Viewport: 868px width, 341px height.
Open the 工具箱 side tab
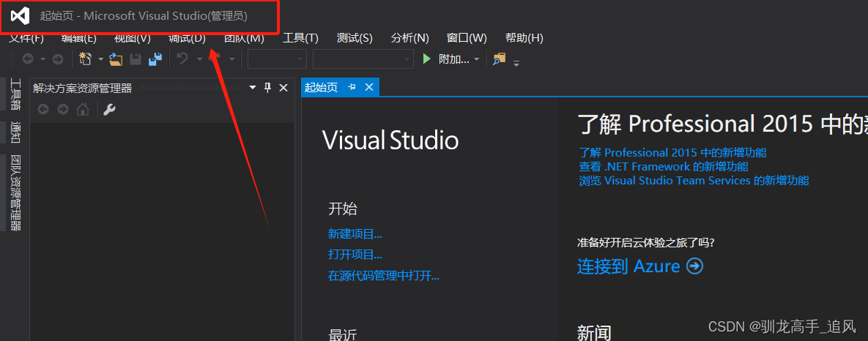(x=15, y=95)
